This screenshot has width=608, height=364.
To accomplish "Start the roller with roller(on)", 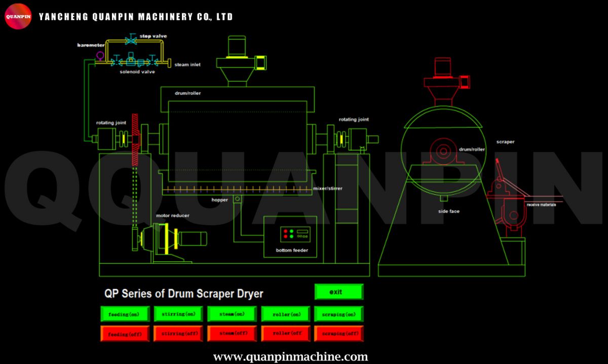I will [x=285, y=314].
